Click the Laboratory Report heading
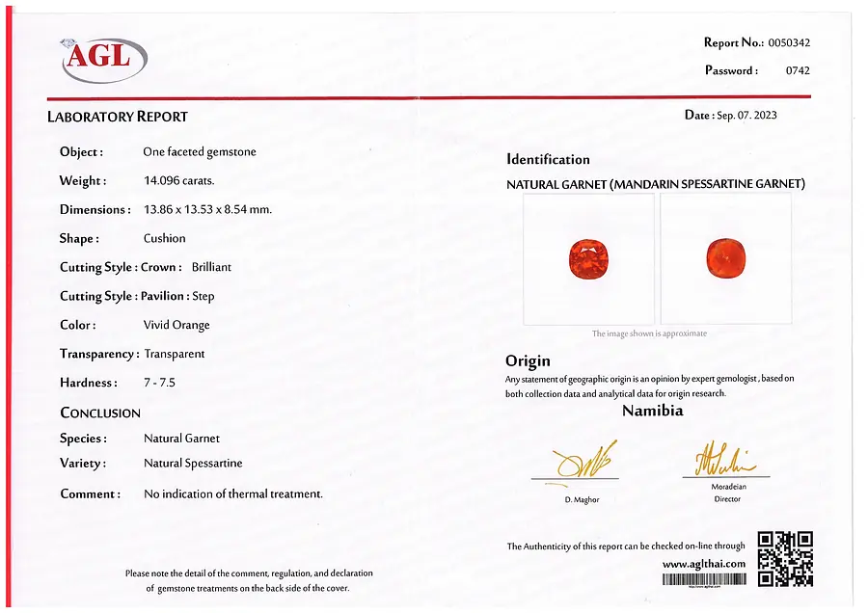This screenshot has height=613, width=868. coord(118,117)
